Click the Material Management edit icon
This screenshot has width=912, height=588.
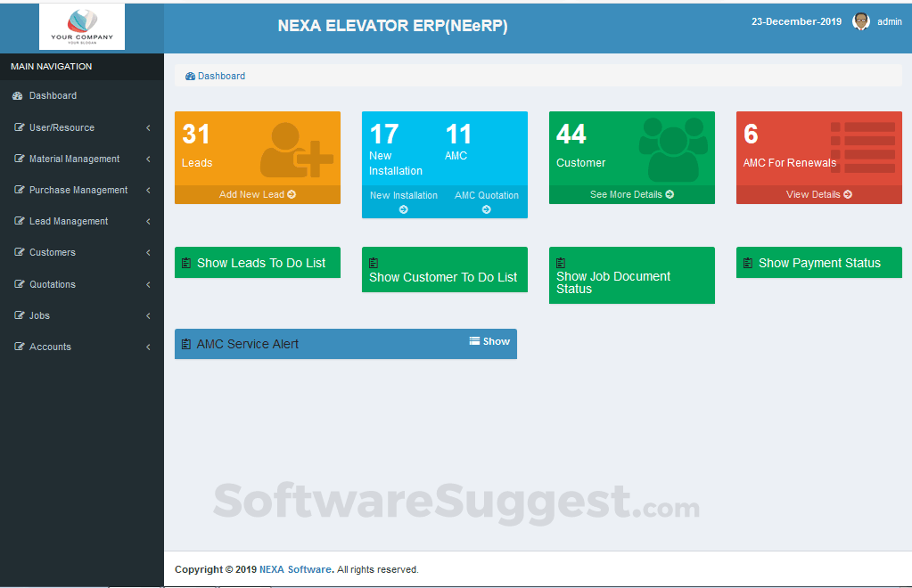tap(18, 159)
